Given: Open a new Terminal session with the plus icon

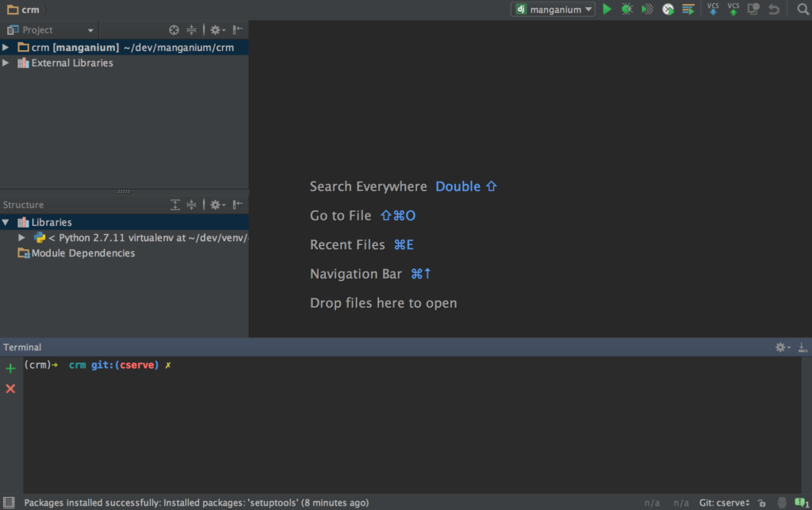Looking at the screenshot, I should (10, 368).
